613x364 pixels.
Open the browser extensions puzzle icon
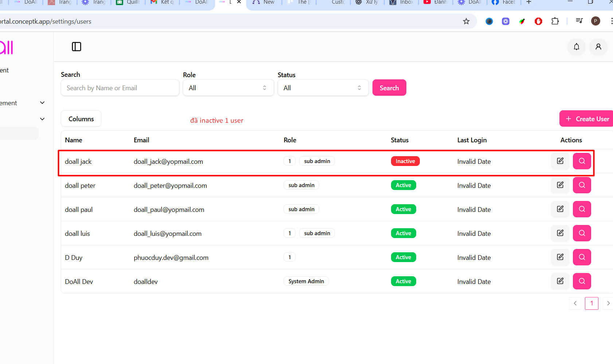click(x=555, y=21)
